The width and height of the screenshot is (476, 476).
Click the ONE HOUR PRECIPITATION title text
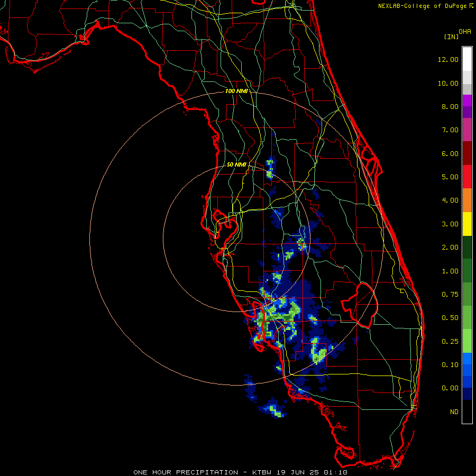[186, 472]
